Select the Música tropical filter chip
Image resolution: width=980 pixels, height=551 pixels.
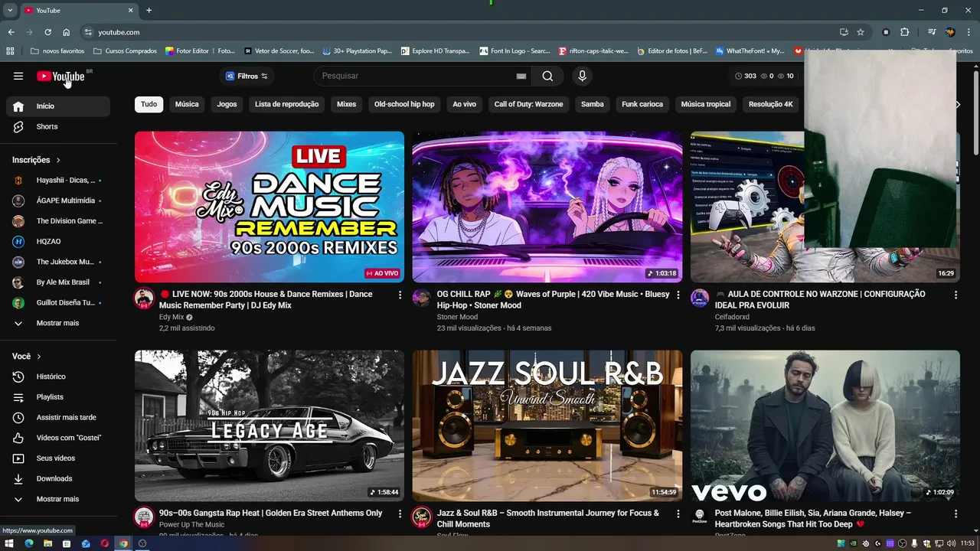(x=706, y=104)
